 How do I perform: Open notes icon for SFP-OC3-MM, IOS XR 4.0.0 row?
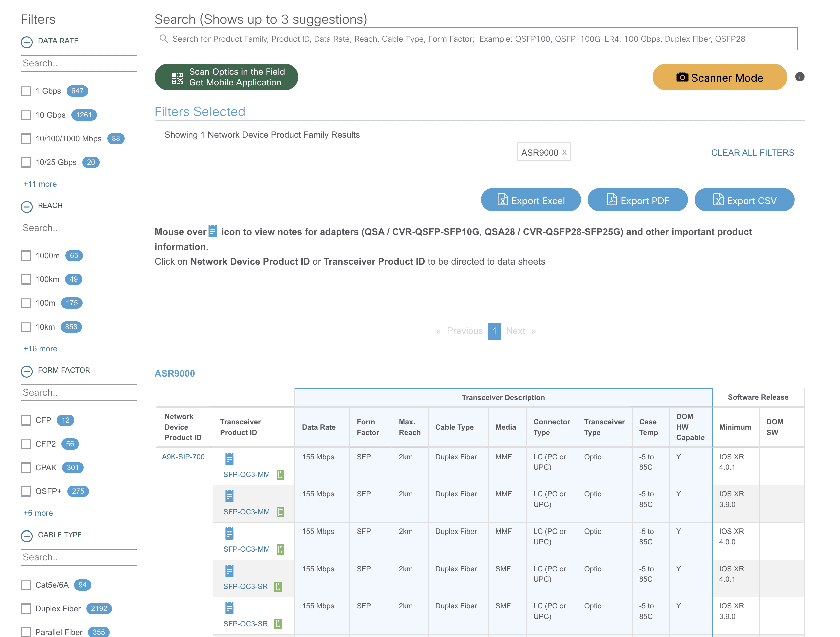[229, 533]
